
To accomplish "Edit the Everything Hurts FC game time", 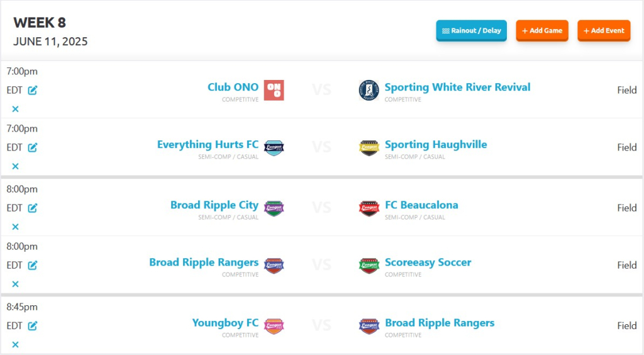I will [33, 147].
